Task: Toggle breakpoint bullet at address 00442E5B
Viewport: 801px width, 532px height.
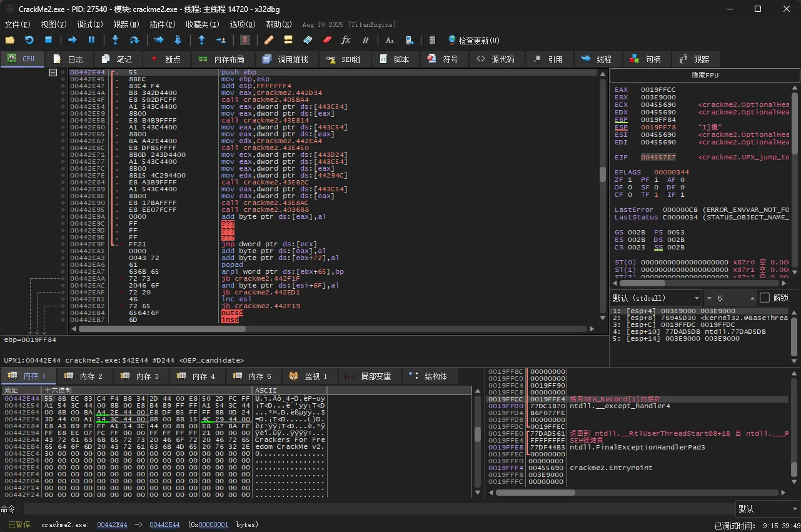Action: pyautogui.click(x=64, y=121)
